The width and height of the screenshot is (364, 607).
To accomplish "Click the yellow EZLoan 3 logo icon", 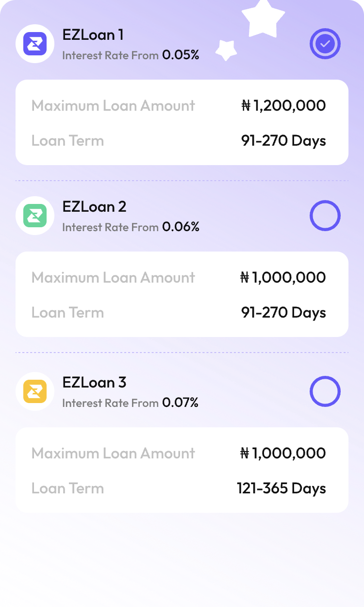I will 35,391.
